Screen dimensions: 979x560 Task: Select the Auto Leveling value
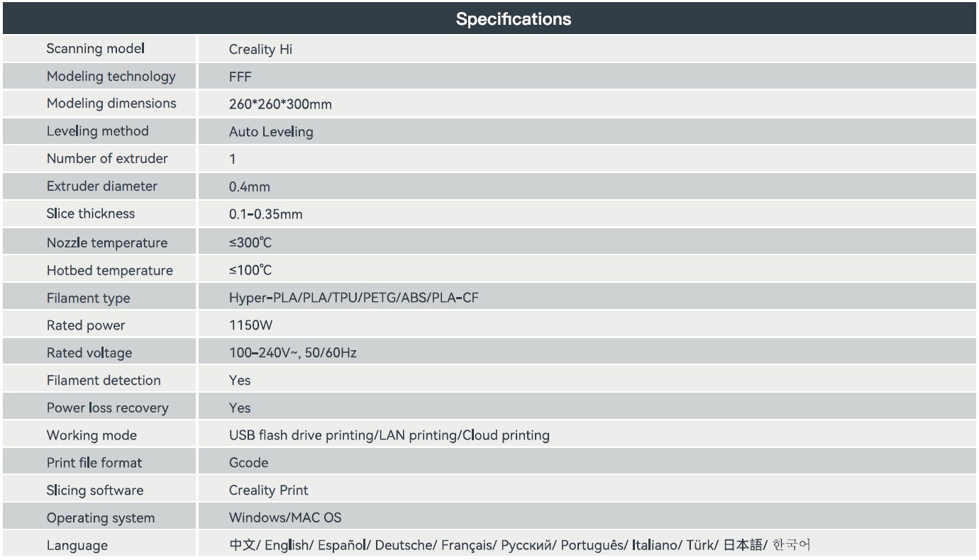coord(271,132)
